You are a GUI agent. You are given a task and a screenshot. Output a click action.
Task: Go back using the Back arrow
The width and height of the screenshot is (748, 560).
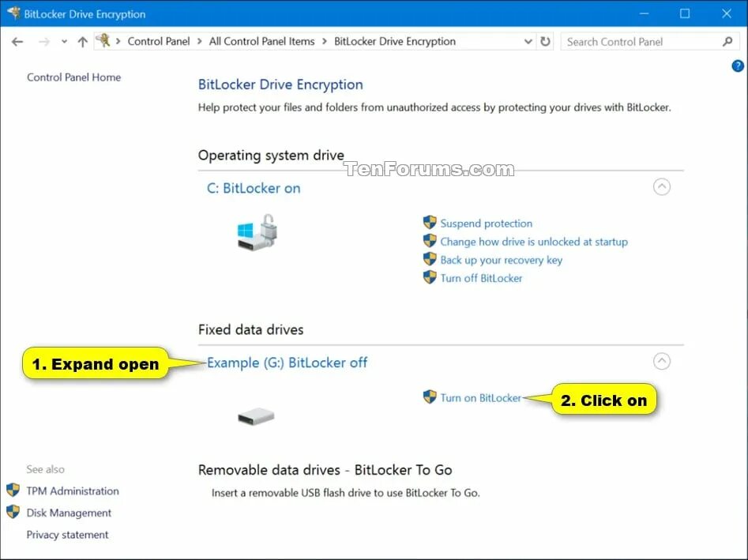point(17,42)
